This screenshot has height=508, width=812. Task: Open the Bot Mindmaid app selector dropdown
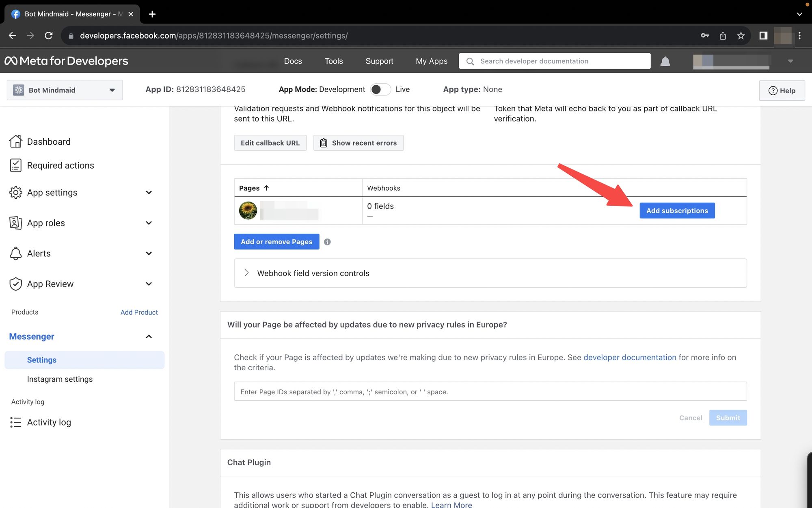(65, 90)
